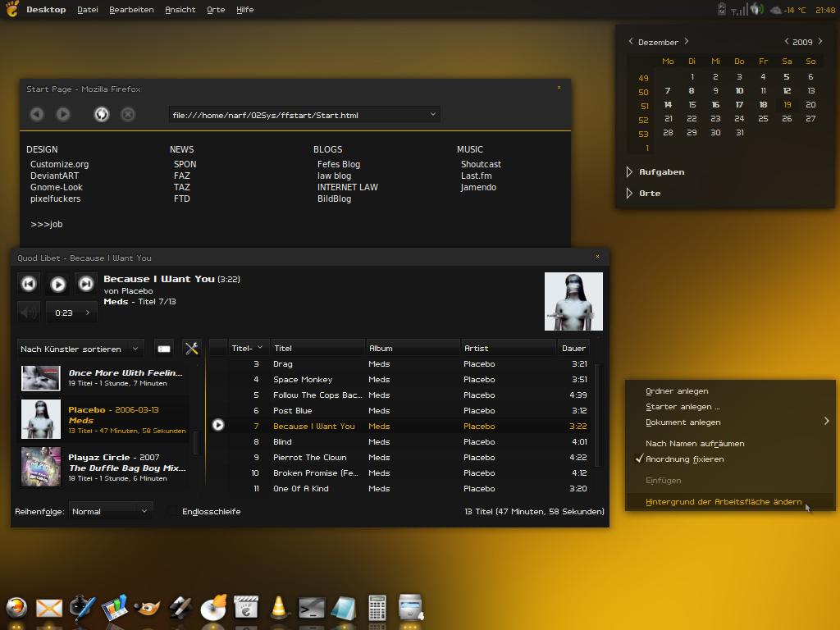Click the track list scrollbar in Quod Libet
The height and width of the screenshot is (630, 840).
click(x=597, y=415)
